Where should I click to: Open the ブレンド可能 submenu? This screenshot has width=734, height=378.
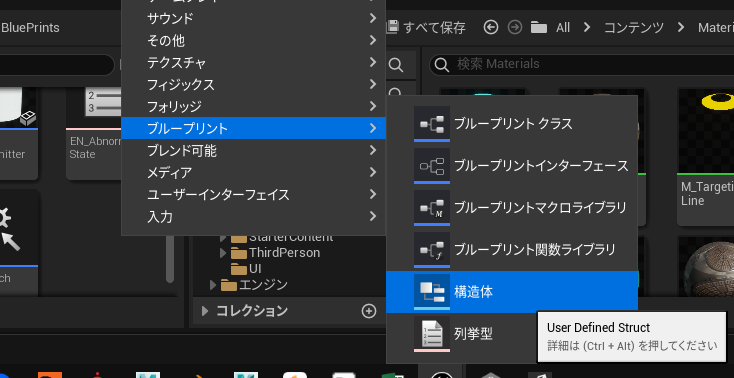tap(253, 150)
